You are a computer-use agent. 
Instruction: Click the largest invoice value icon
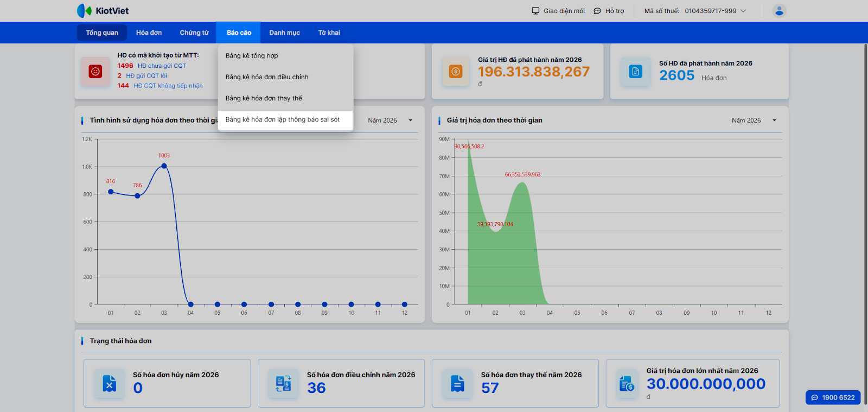[x=627, y=384]
